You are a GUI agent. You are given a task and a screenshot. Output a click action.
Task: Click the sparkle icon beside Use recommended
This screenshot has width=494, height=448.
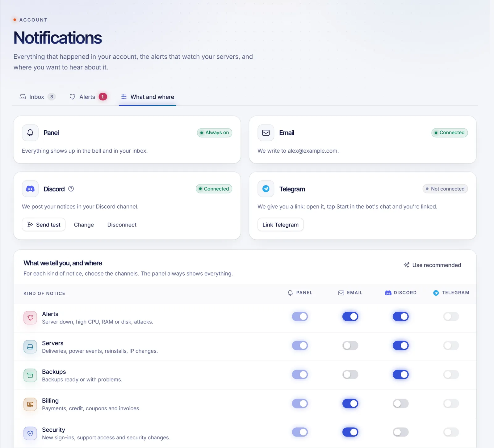[407, 265]
